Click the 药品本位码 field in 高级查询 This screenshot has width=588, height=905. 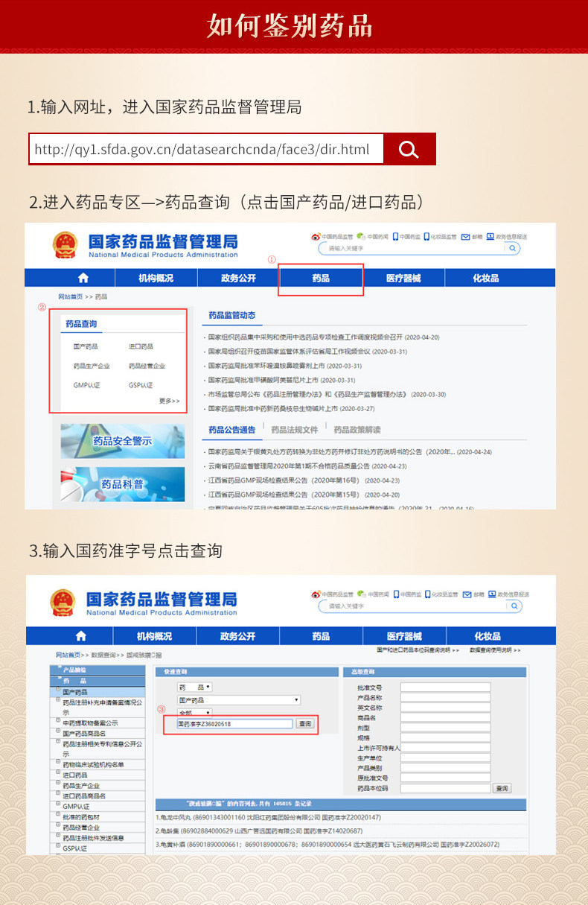[445, 788]
